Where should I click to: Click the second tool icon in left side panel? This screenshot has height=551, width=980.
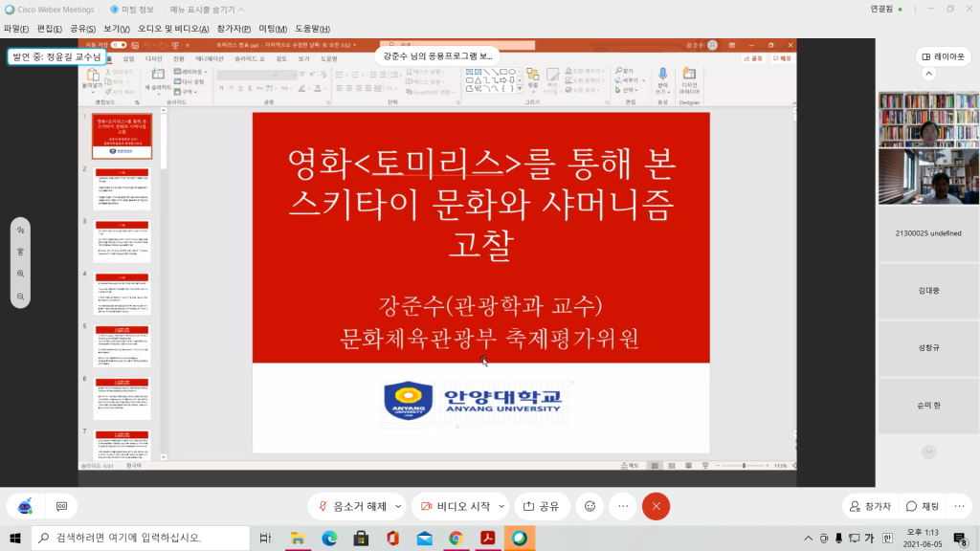(21, 252)
